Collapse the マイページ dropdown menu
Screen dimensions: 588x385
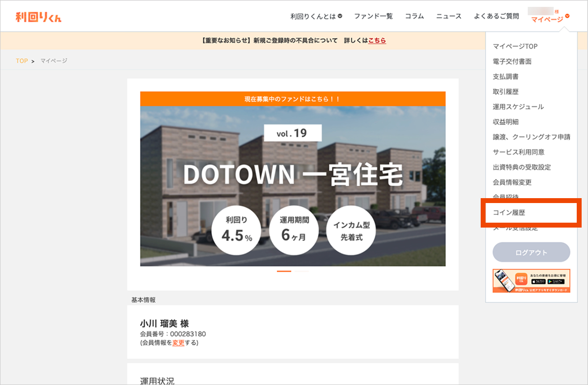pyautogui.click(x=550, y=19)
